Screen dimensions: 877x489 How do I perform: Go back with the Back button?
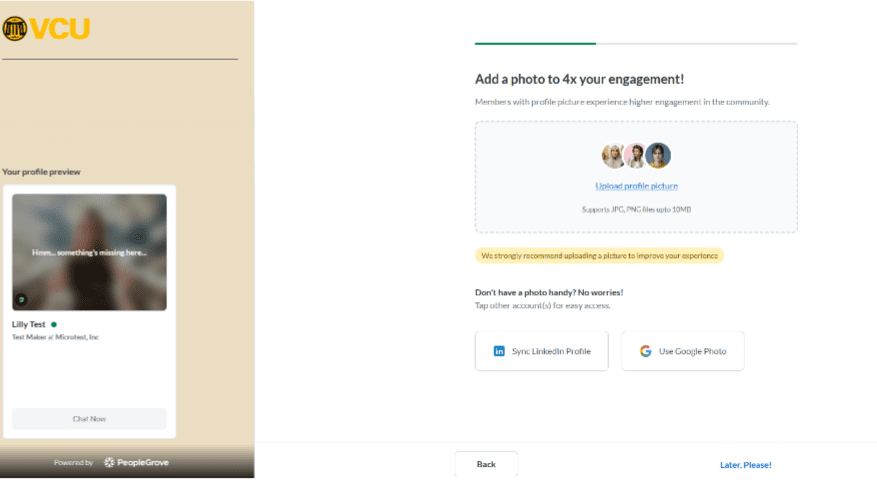486,465
